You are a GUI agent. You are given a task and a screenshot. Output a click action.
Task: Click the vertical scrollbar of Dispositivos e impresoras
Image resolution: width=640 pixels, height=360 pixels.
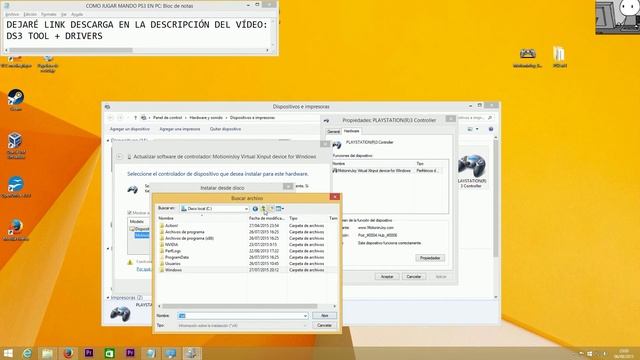point(496,200)
